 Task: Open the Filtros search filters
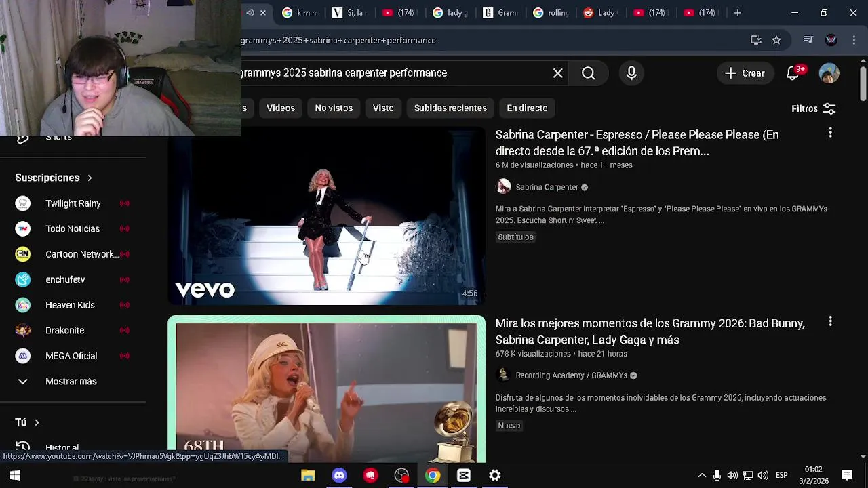click(x=813, y=108)
